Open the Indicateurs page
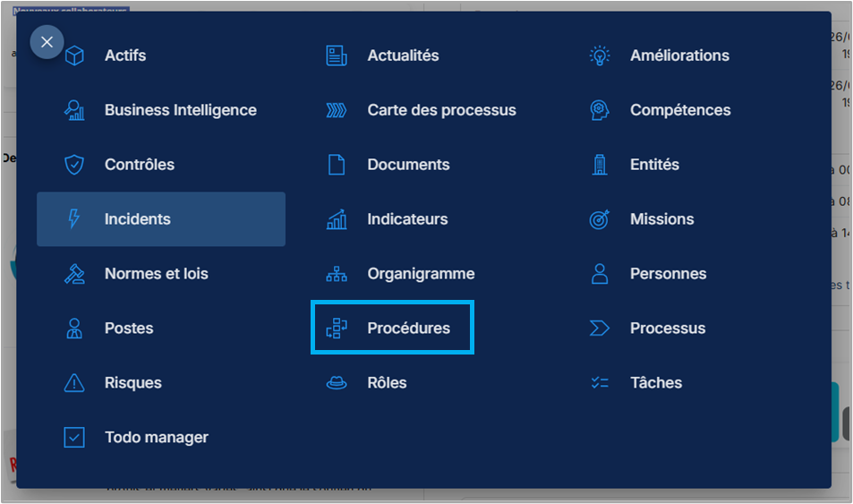 [x=407, y=219]
